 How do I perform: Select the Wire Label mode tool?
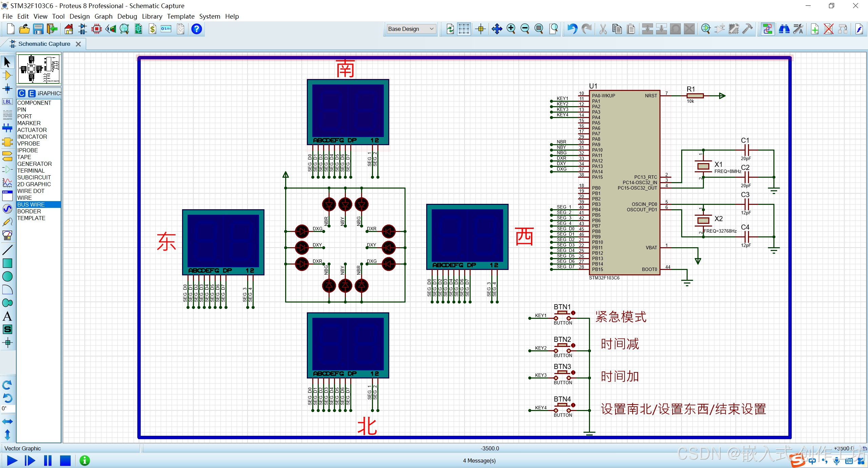coord(7,102)
